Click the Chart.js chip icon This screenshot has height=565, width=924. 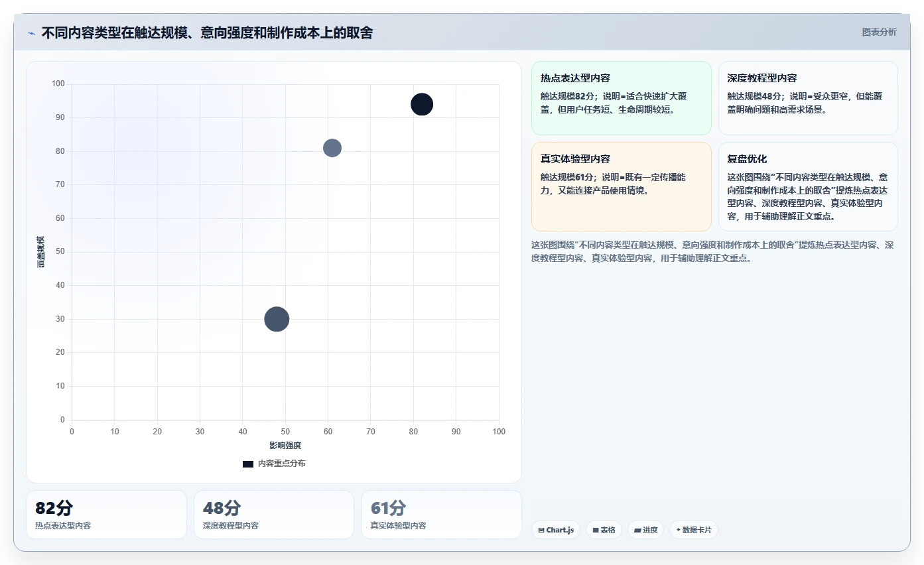(541, 530)
